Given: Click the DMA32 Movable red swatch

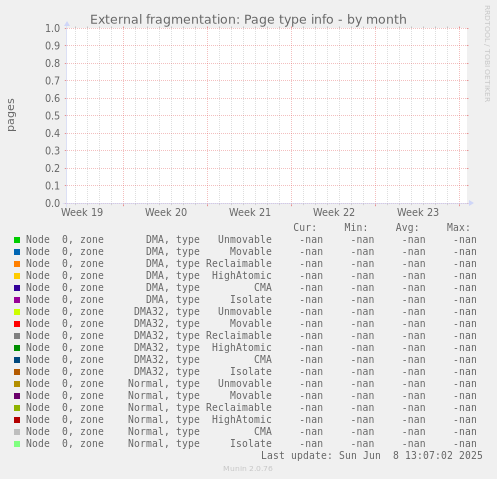Looking at the screenshot, I should click(x=17, y=324).
